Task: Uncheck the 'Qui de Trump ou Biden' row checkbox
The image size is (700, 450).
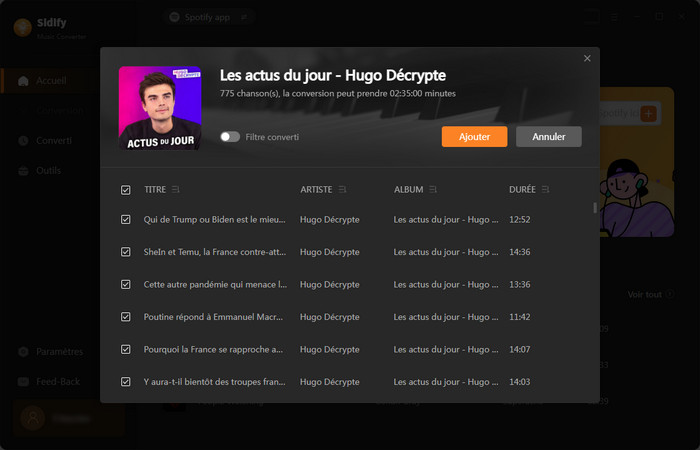Action: pyautogui.click(x=126, y=219)
